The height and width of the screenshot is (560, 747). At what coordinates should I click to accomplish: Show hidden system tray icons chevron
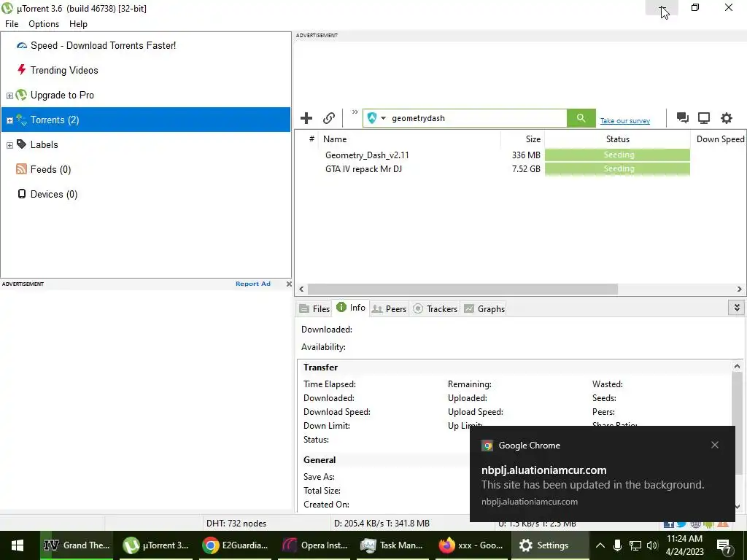pos(600,545)
